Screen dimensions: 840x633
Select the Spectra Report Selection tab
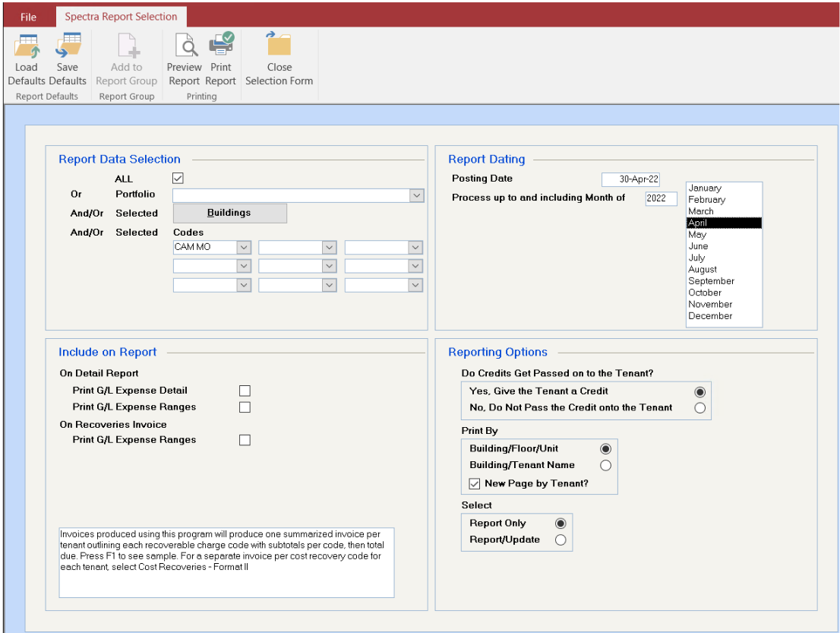point(121,17)
